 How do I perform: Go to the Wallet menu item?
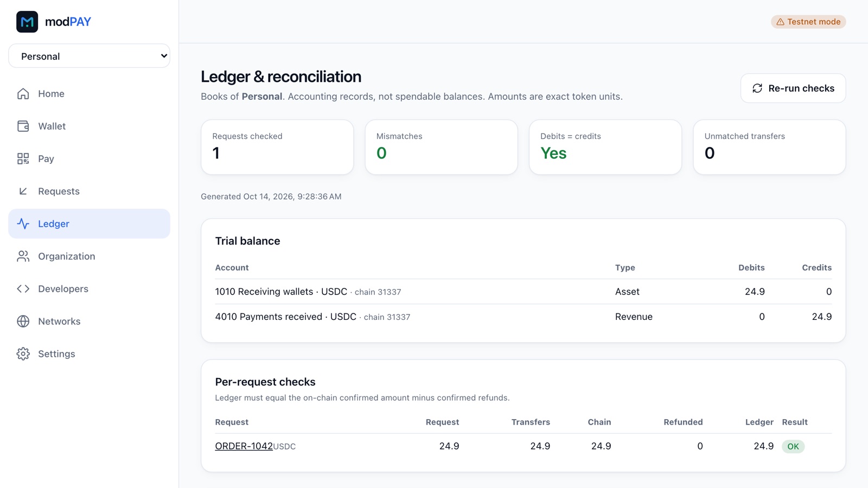tap(89, 126)
